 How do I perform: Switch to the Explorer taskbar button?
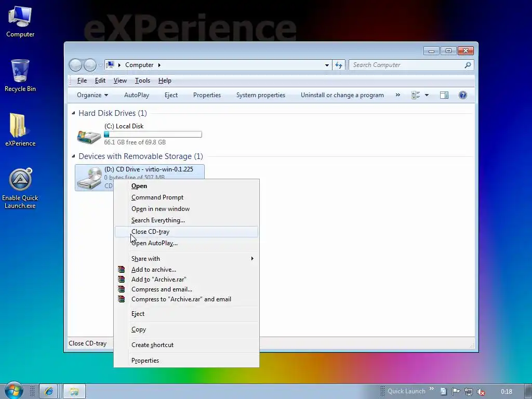[74, 392]
